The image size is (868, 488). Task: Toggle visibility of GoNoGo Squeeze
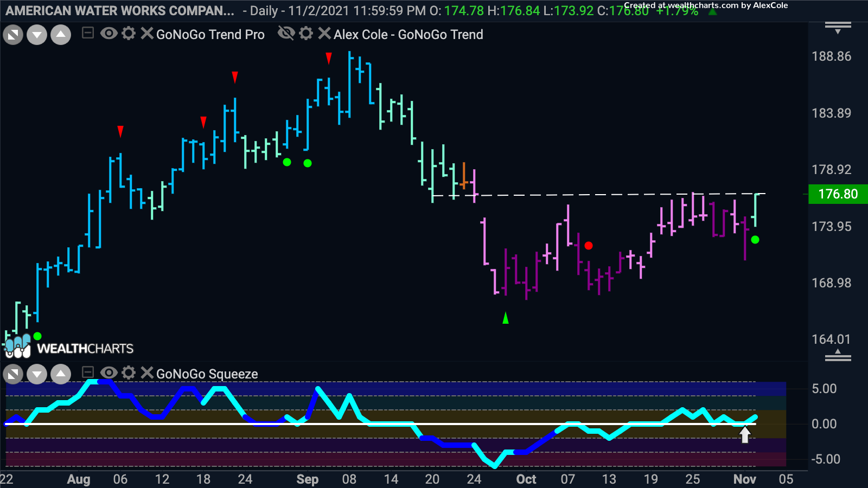click(x=108, y=373)
